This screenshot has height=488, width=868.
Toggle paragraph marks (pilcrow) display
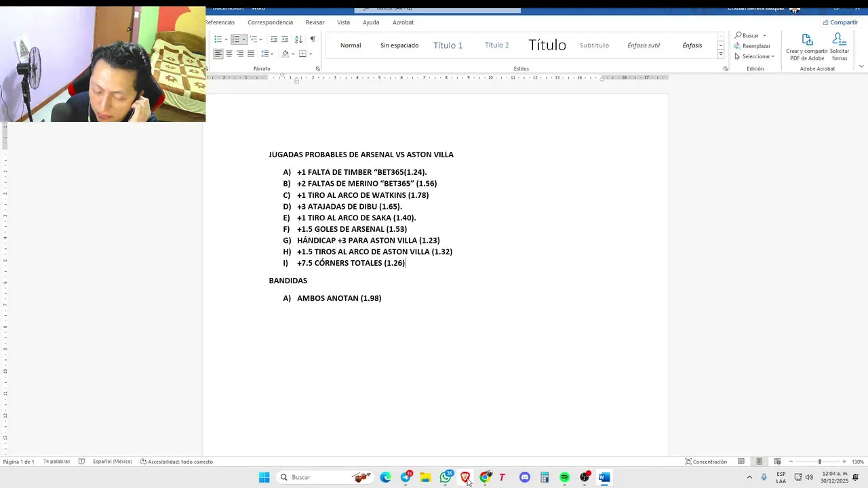pyautogui.click(x=313, y=39)
